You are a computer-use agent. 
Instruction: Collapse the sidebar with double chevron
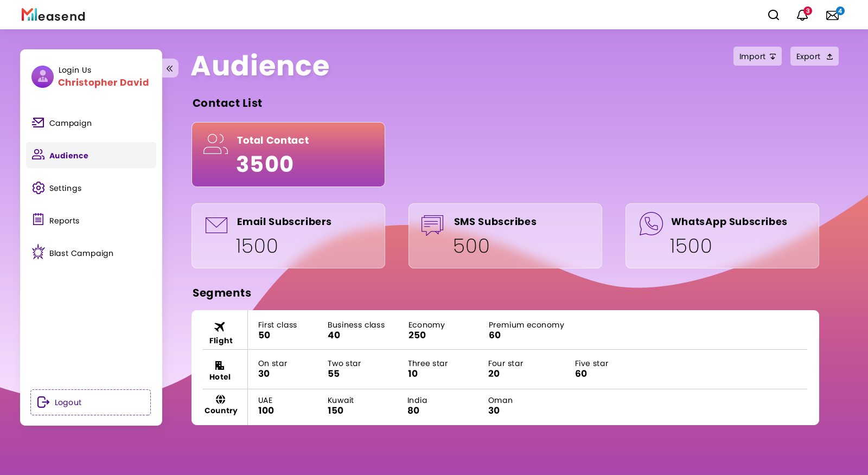coord(170,68)
